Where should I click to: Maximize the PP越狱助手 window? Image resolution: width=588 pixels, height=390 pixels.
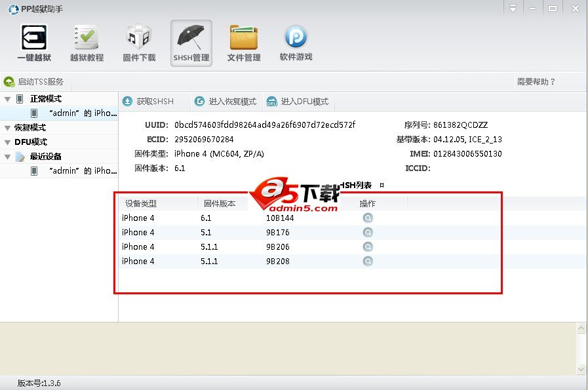point(553,9)
